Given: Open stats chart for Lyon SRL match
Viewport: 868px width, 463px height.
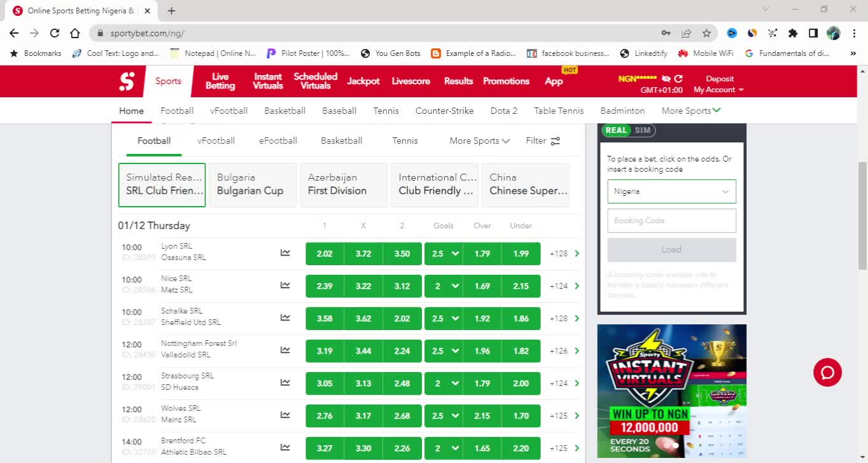Looking at the screenshot, I should pyautogui.click(x=285, y=253).
